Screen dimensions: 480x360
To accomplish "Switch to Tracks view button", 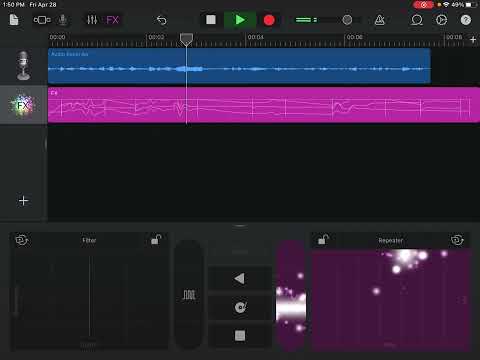I will pos(42,20).
